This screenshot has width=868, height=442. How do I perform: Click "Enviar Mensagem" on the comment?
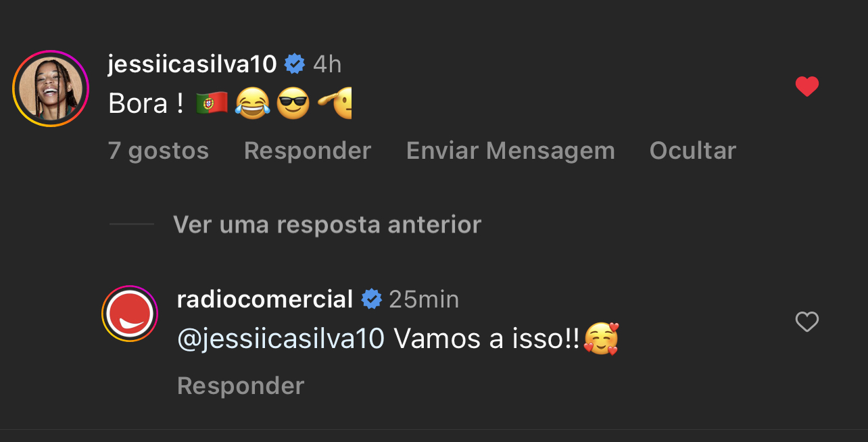[510, 151]
